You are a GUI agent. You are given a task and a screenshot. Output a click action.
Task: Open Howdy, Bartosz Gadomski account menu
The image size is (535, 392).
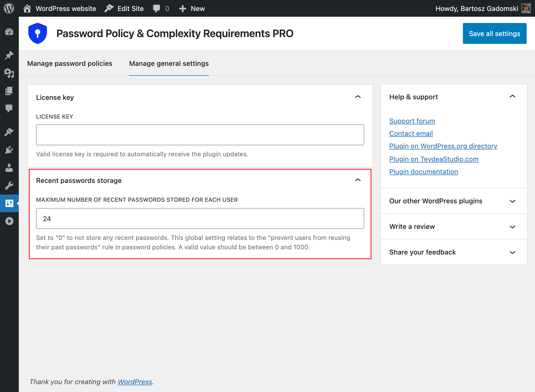[x=477, y=9]
